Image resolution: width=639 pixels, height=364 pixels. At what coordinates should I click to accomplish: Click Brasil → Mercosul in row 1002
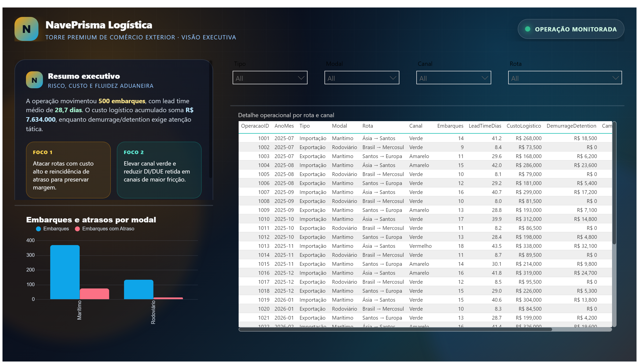point(383,148)
